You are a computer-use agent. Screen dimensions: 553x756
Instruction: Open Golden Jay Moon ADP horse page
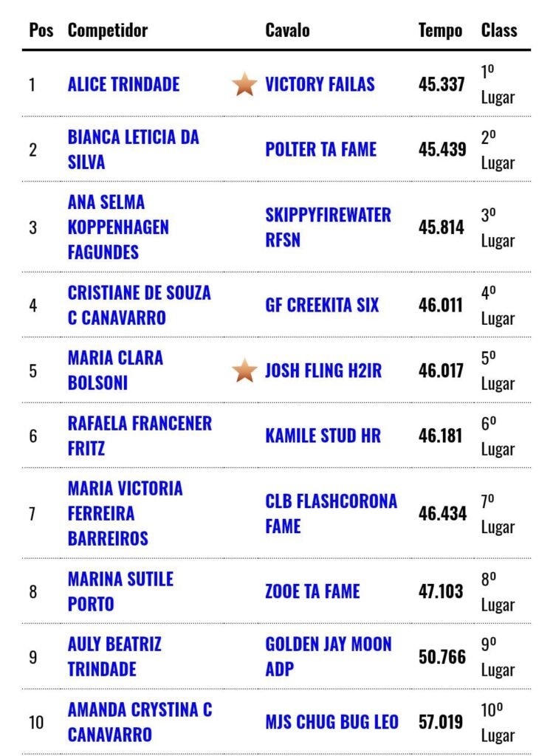[x=328, y=656]
